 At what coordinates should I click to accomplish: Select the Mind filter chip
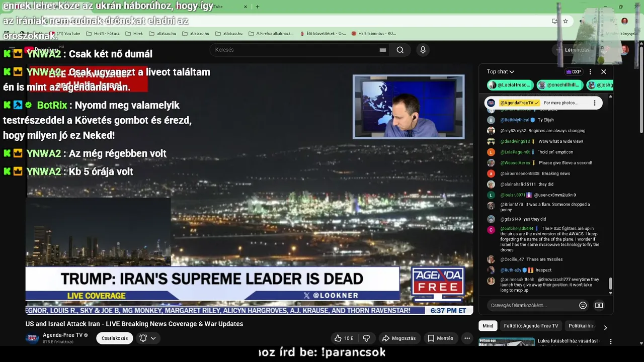(x=488, y=326)
